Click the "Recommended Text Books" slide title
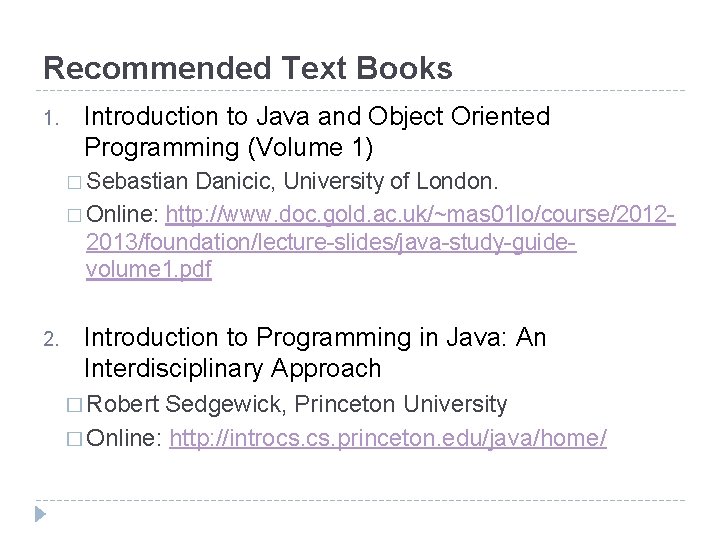Screen dimensions: 720x540 pyautogui.click(x=248, y=69)
